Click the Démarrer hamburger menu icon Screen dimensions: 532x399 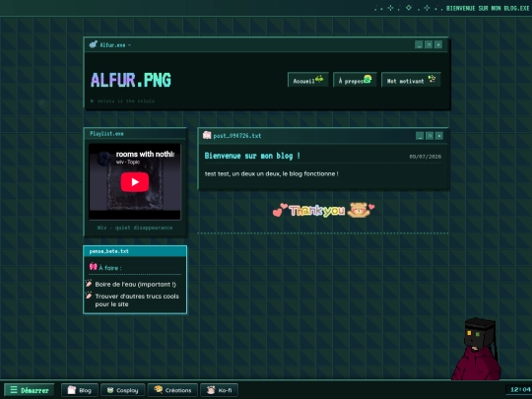(14, 389)
